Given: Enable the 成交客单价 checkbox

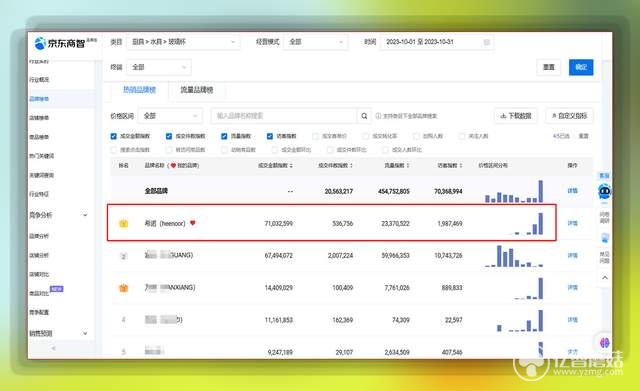Looking at the screenshot, I should [316, 136].
